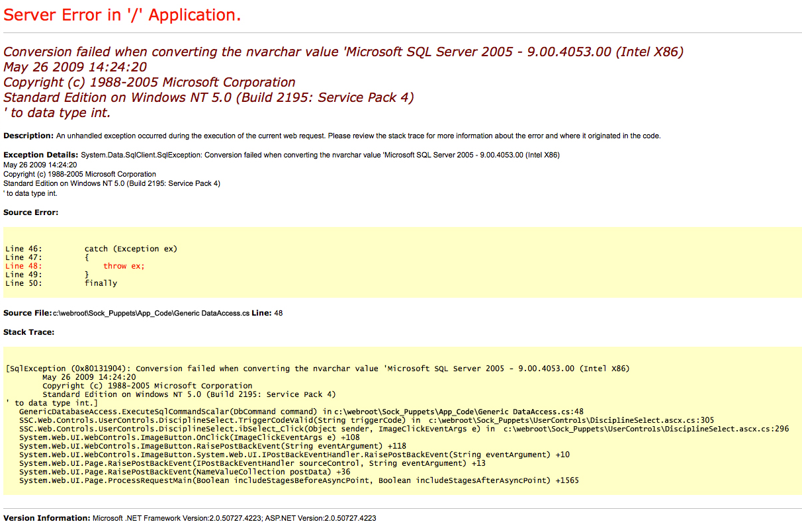Click the italic "Standard Edition on Windows NT" line

pos(208,97)
